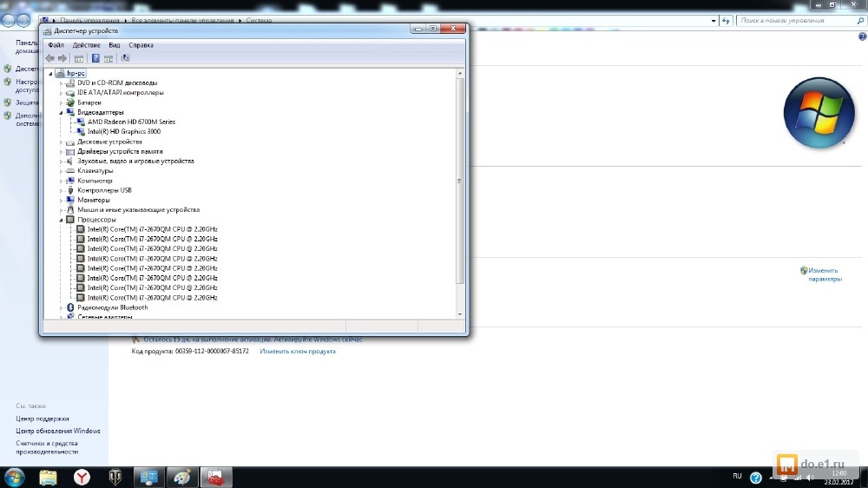Viewport: 868px width, 488px height.
Task: Click the Клавиатуры keyboard icon
Action: tap(70, 170)
